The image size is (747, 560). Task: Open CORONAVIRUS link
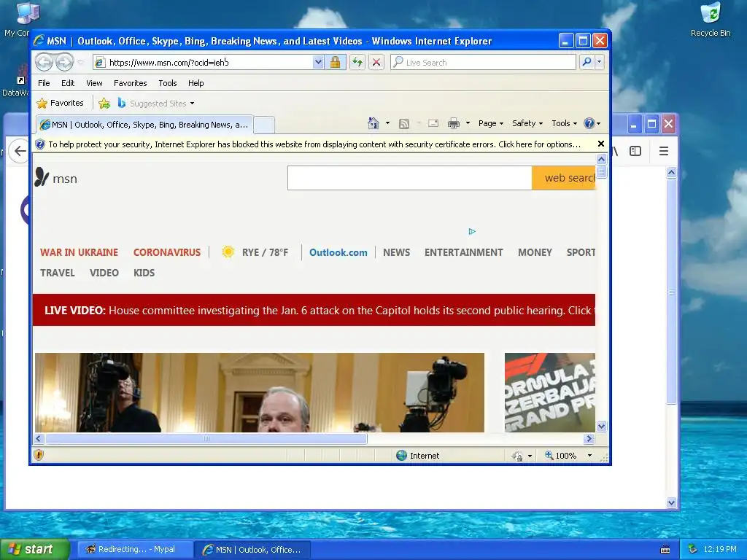[167, 252]
